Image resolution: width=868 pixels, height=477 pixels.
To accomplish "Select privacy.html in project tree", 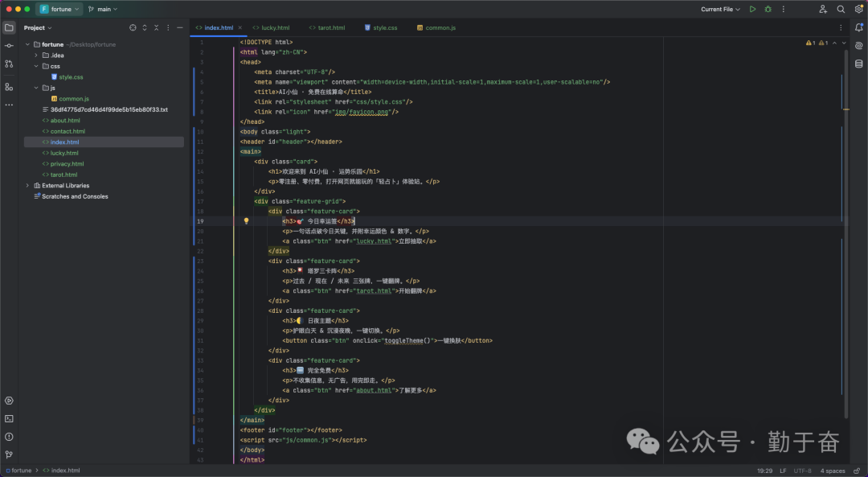I will [x=67, y=164].
